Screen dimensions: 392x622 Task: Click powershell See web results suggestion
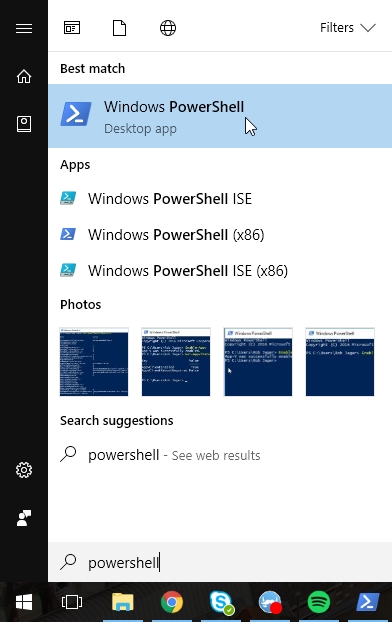pos(220,455)
